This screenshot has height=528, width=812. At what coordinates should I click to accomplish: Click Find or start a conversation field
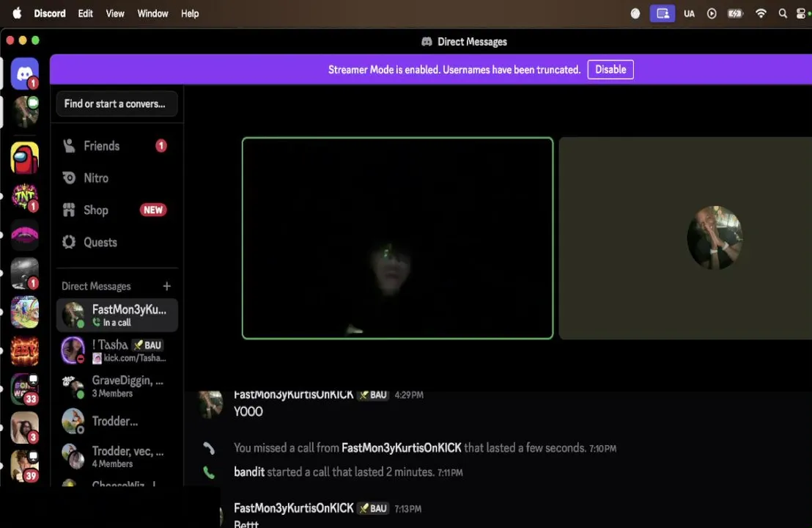tap(117, 103)
